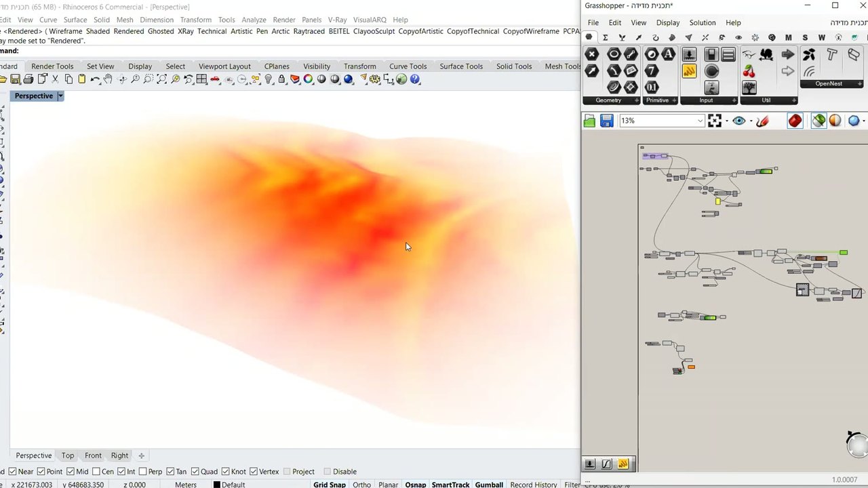Select the Integer '7' primitive parameter
Screen dimensions: 868x488
[x=652, y=71]
